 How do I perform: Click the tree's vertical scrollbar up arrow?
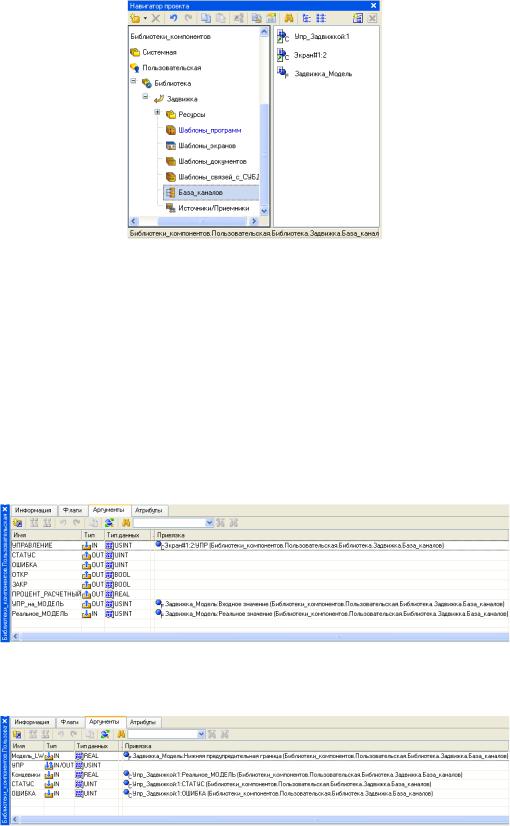[264, 32]
